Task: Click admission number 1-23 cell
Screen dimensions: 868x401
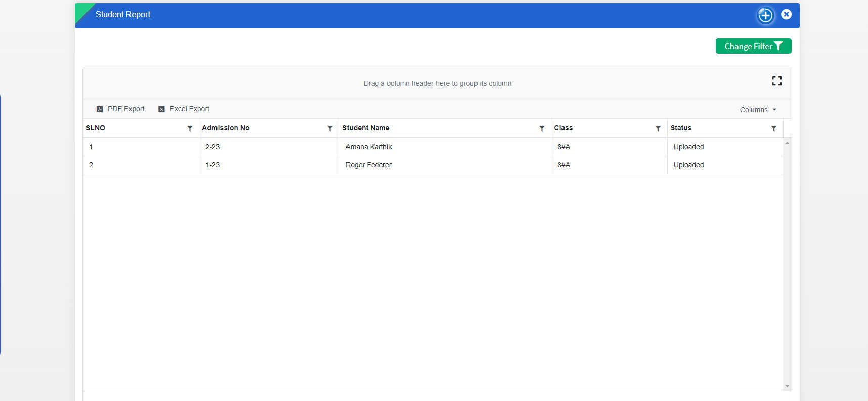Action: 269,165
